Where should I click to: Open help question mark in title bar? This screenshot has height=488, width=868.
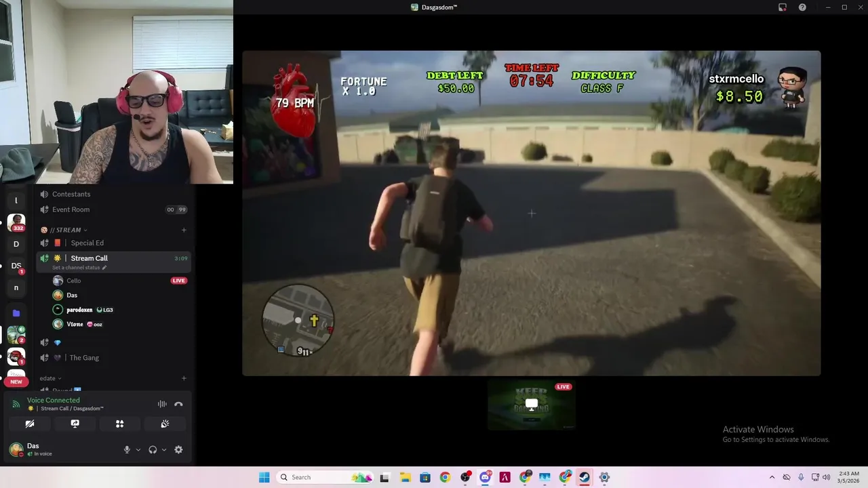[802, 7]
